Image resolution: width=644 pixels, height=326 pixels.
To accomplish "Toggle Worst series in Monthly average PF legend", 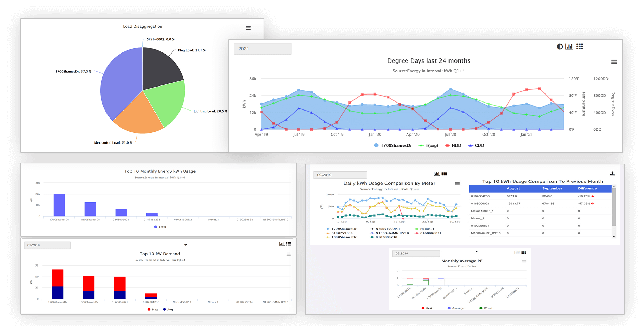I will [486, 308].
